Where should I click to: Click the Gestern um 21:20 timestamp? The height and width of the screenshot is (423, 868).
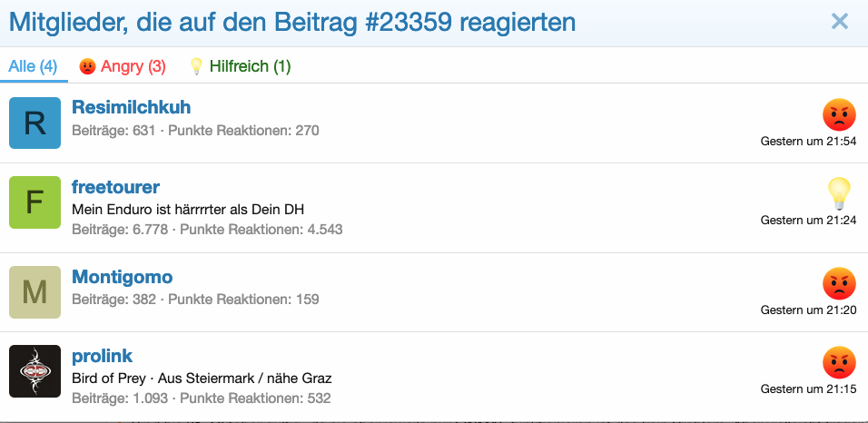click(x=808, y=310)
